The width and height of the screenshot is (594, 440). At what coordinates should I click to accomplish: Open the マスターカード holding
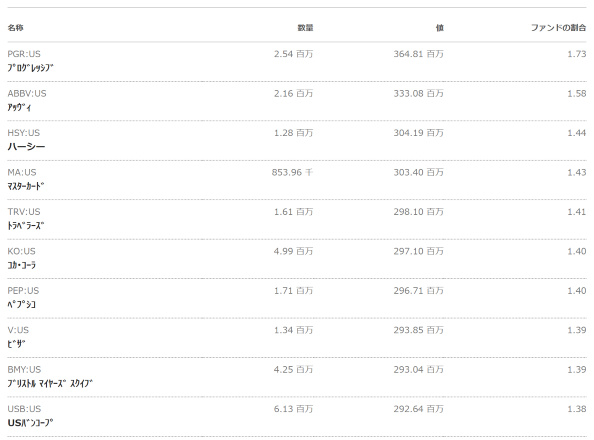[x=26, y=186]
